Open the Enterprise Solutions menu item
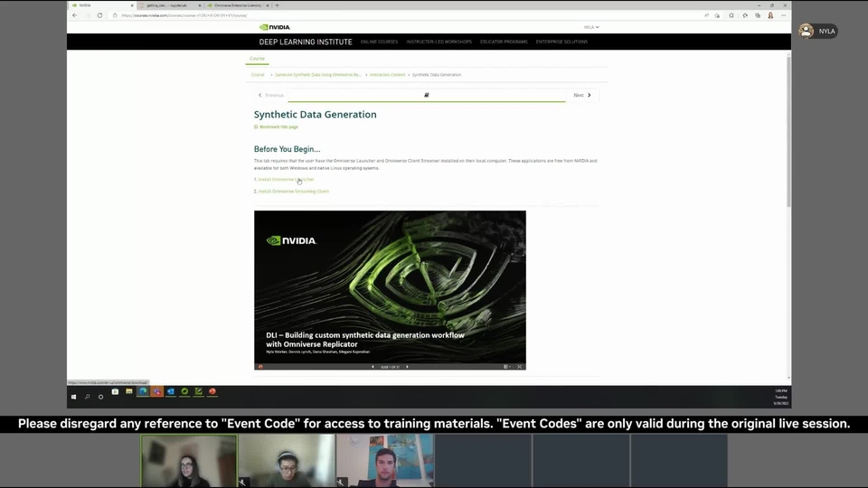Screen dimensions: 868x488 coord(561,42)
